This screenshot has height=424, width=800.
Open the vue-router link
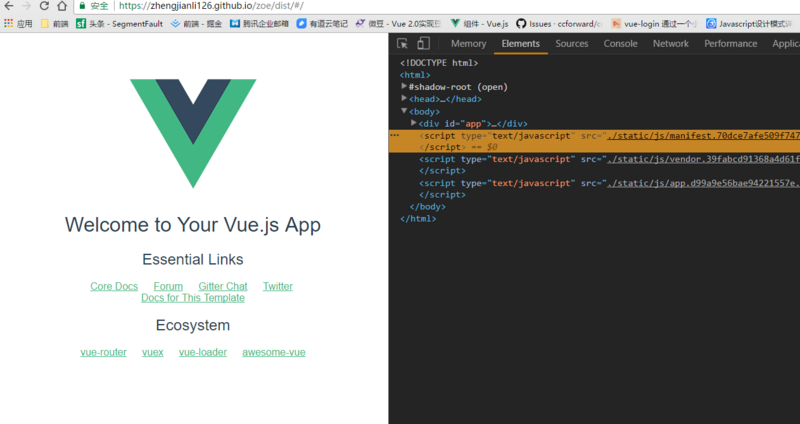click(104, 352)
